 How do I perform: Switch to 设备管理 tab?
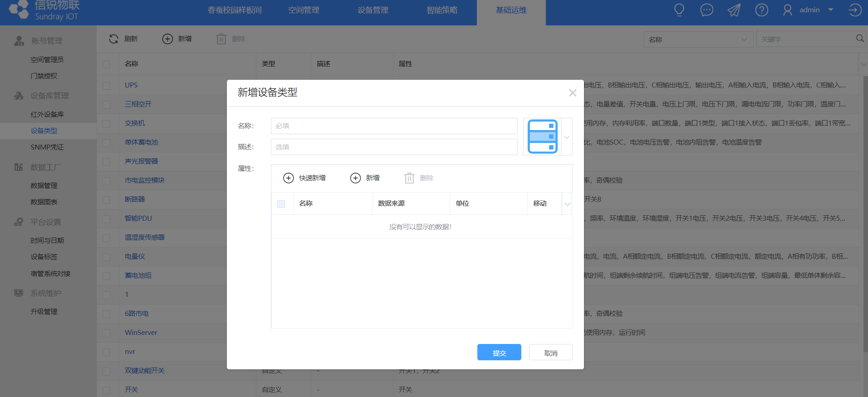(x=373, y=10)
